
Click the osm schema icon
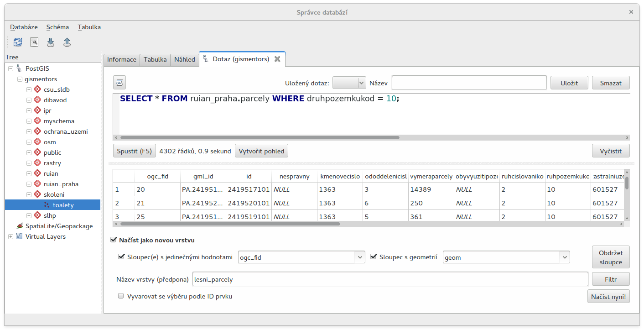click(x=37, y=142)
